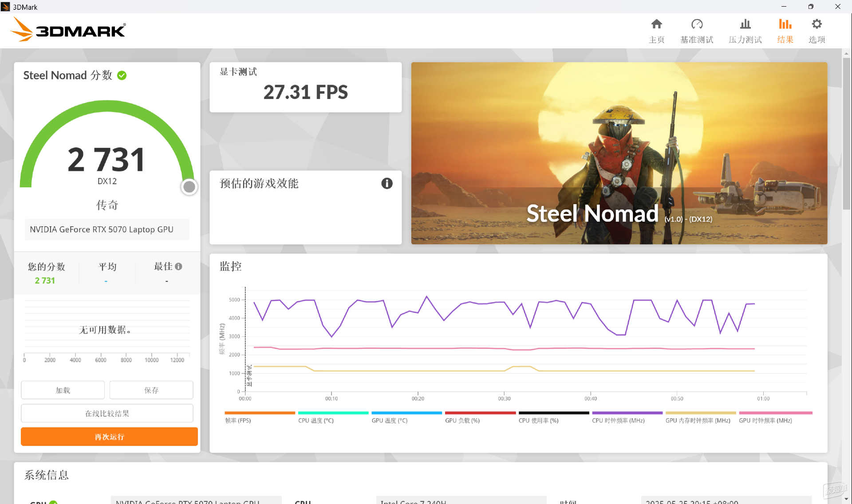This screenshot has height=504, width=852.
Task: Toggle the 帧率 (FPS) legend series
Action: click(x=260, y=417)
